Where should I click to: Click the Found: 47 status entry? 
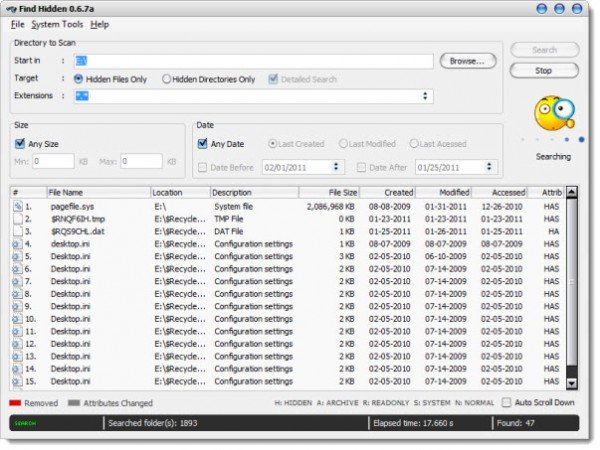click(x=515, y=423)
